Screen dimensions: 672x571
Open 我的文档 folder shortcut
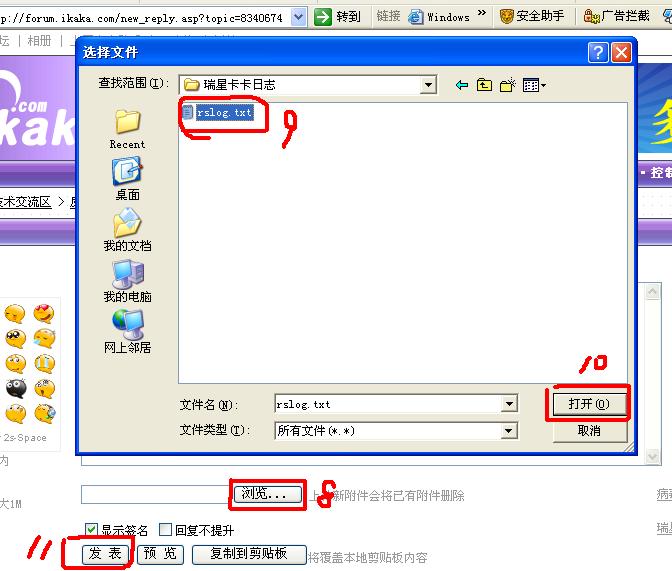click(127, 230)
